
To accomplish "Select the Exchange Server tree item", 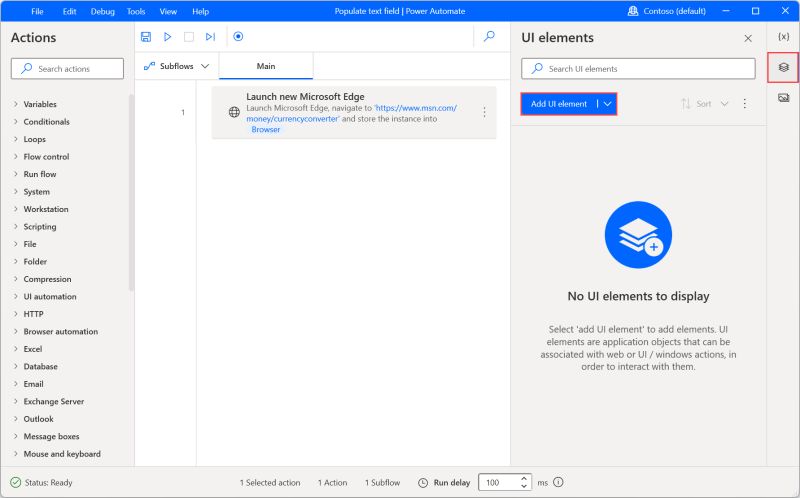I will [x=54, y=401].
